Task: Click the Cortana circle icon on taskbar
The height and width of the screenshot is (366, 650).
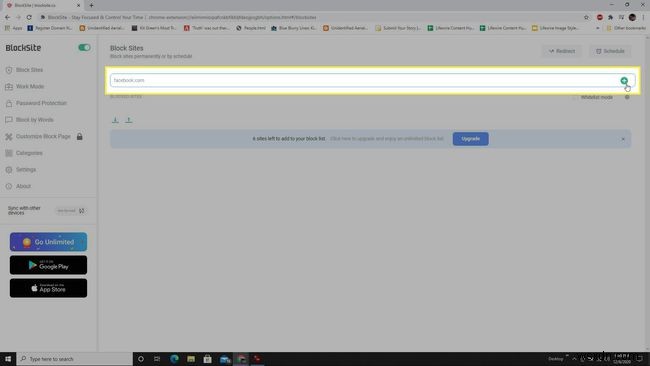Action: tap(141, 359)
